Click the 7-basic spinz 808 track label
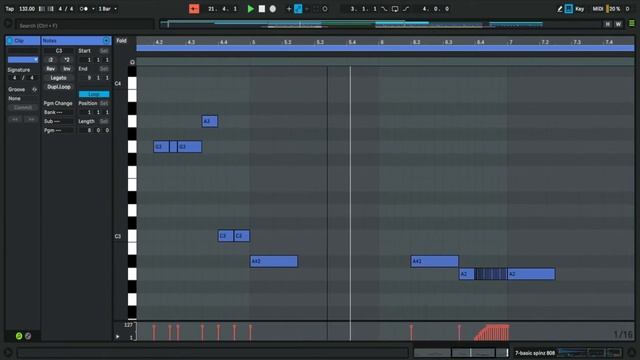The image size is (640, 360). 535,353
